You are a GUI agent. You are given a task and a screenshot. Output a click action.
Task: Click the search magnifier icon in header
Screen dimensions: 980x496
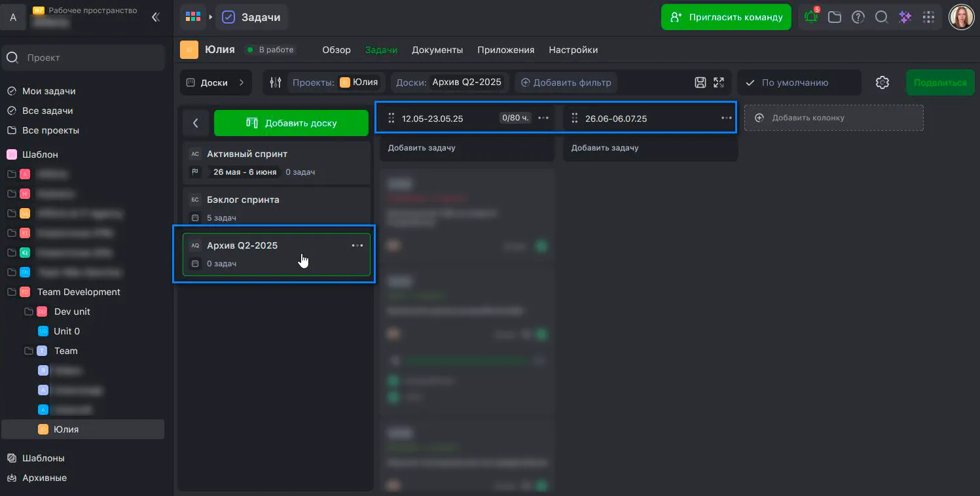pos(881,18)
